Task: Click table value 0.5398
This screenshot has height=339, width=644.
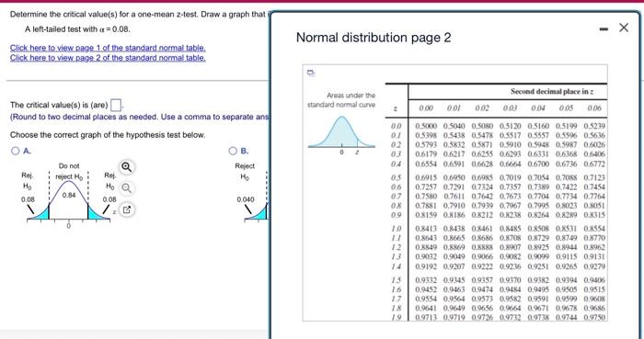Action: point(426,136)
